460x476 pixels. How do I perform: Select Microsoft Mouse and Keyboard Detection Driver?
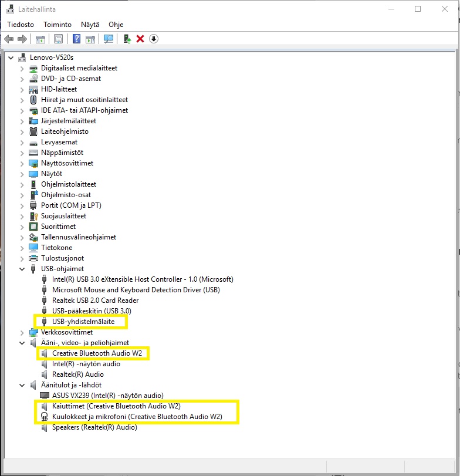click(136, 290)
